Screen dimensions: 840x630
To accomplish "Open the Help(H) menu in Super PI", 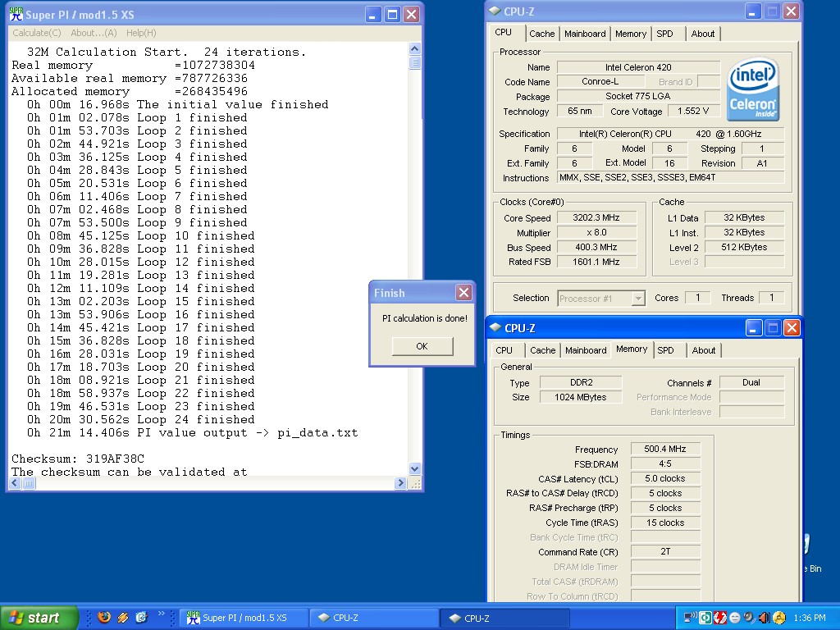I will coord(141,33).
